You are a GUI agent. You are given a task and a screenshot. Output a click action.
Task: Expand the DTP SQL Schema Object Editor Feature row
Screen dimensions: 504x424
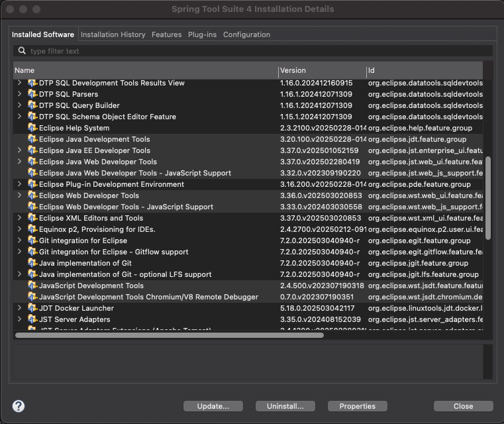click(20, 117)
